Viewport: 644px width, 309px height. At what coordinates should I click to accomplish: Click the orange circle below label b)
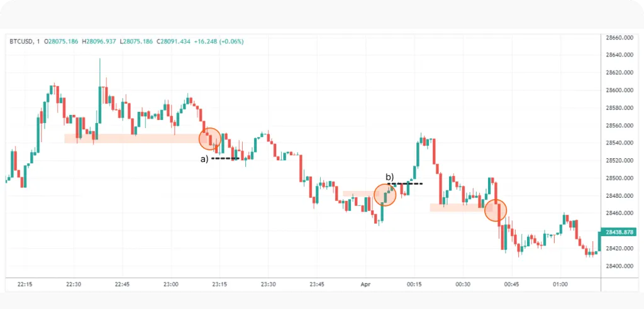(385, 195)
